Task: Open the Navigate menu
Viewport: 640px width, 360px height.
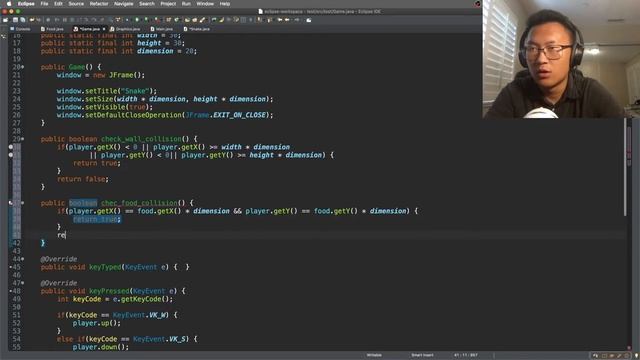Action: [x=123, y=4]
